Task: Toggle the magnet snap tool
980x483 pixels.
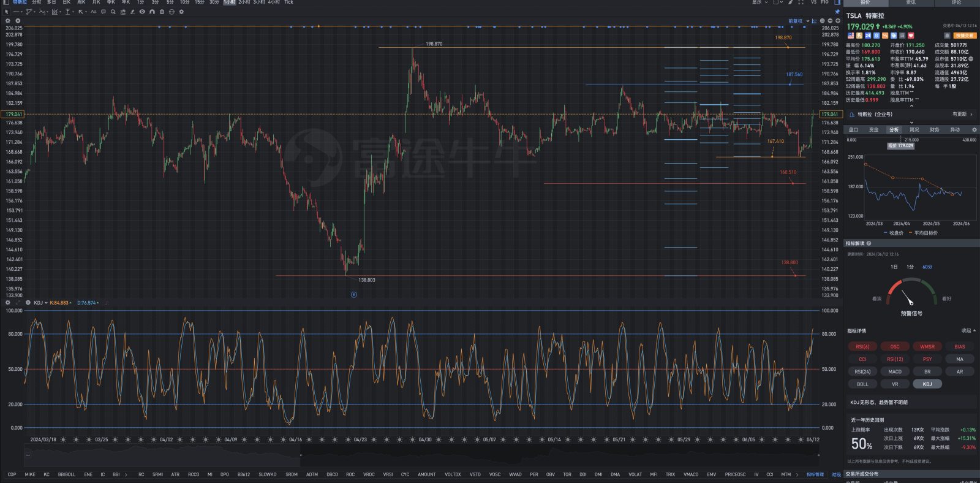Action: click(152, 12)
